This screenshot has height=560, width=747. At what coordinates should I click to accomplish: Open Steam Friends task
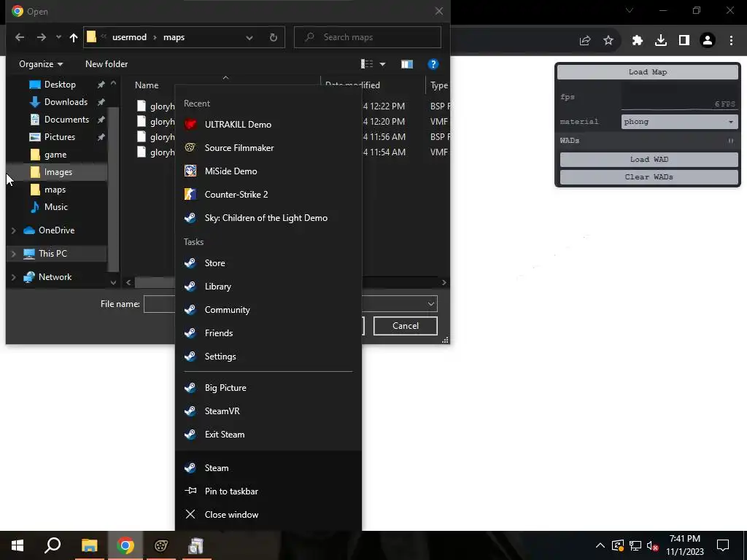[268, 332]
